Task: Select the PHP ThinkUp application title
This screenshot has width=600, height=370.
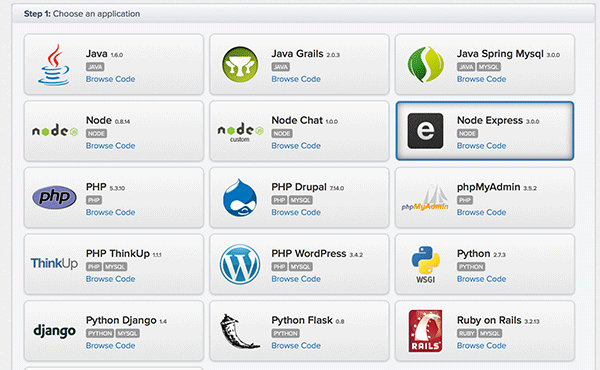Action: tap(118, 253)
